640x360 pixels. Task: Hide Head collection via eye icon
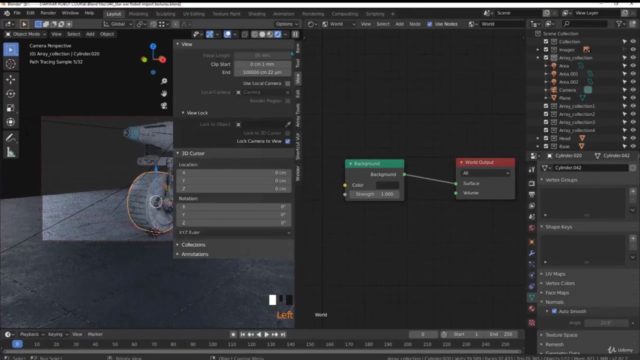click(633, 138)
